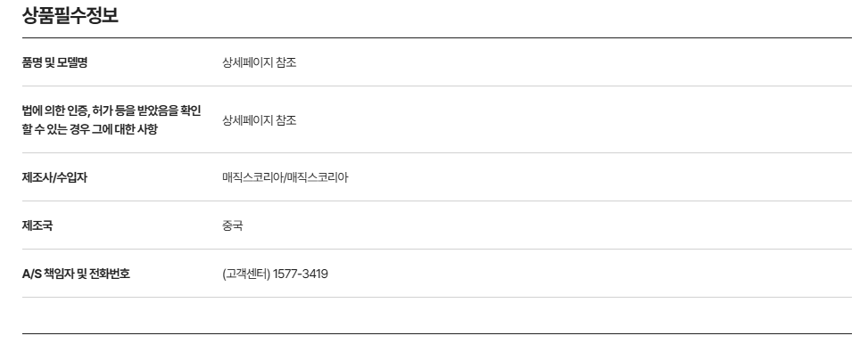This screenshot has height=344, width=868.
Task: Click the thin divider between 제조국 and A/S rows
Action: coord(437,249)
